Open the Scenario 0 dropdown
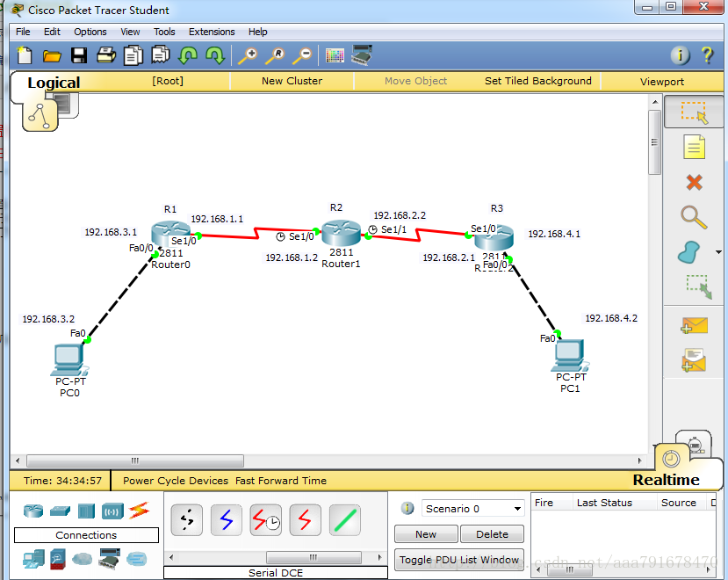 tap(473, 509)
